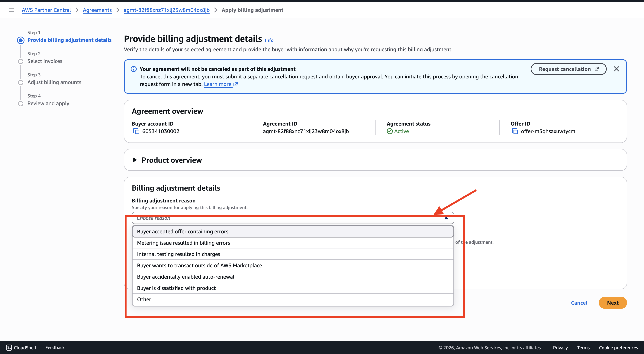Click the Active status check icon
644x354 pixels.
[389, 131]
